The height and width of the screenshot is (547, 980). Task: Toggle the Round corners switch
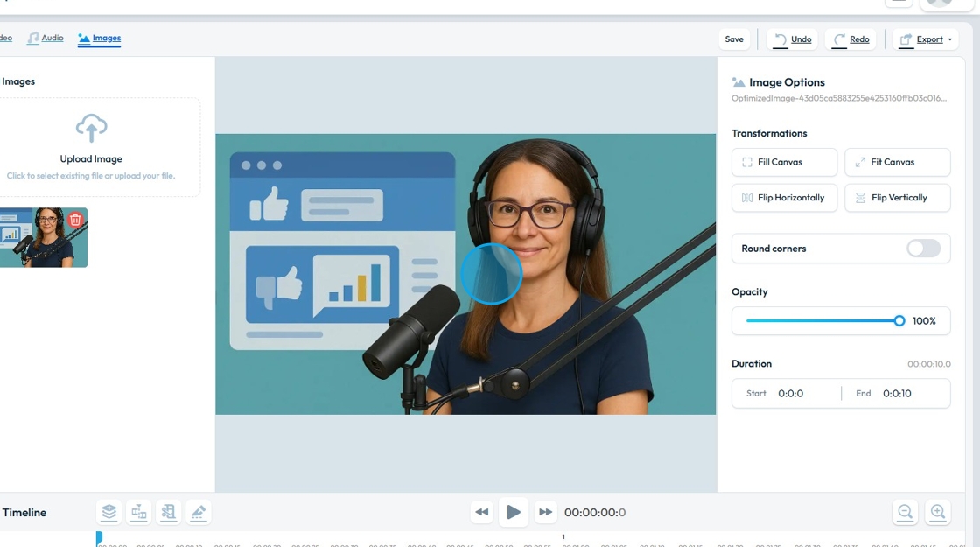tap(924, 249)
